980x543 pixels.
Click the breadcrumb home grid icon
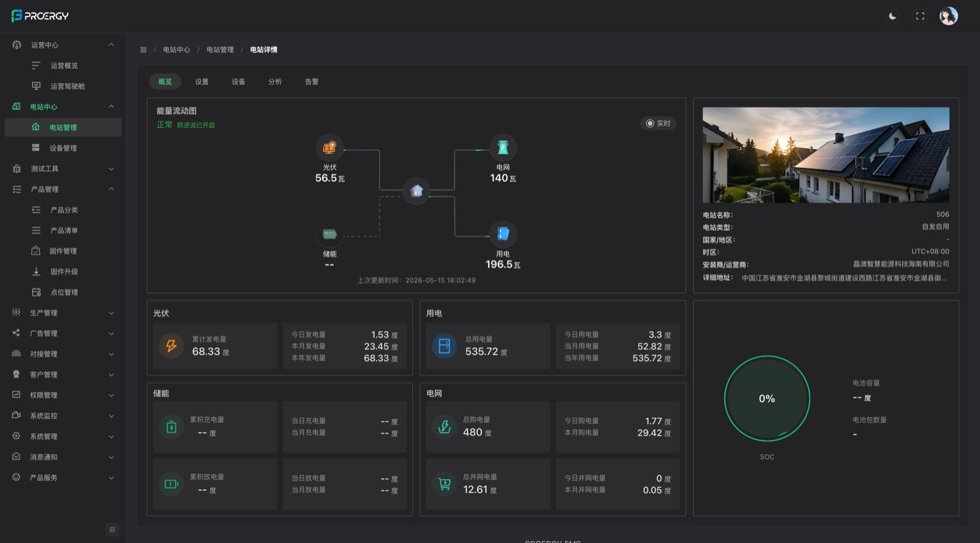coord(143,50)
